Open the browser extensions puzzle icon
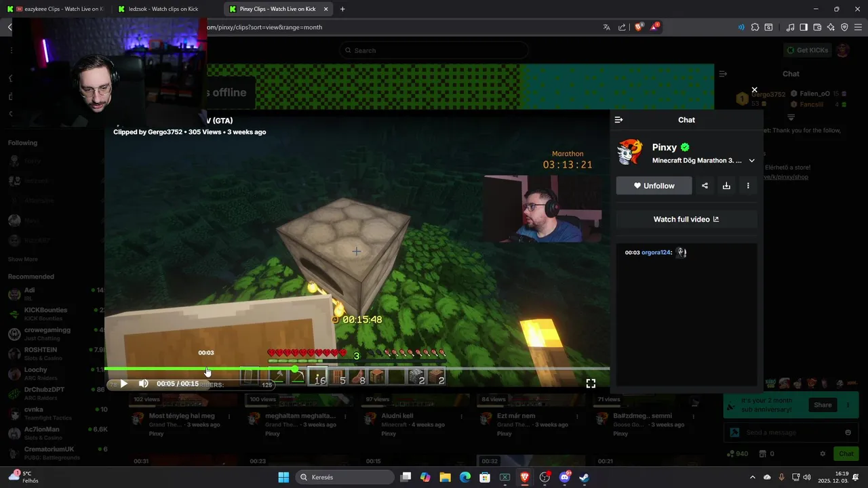This screenshot has width=868, height=488. point(754,27)
